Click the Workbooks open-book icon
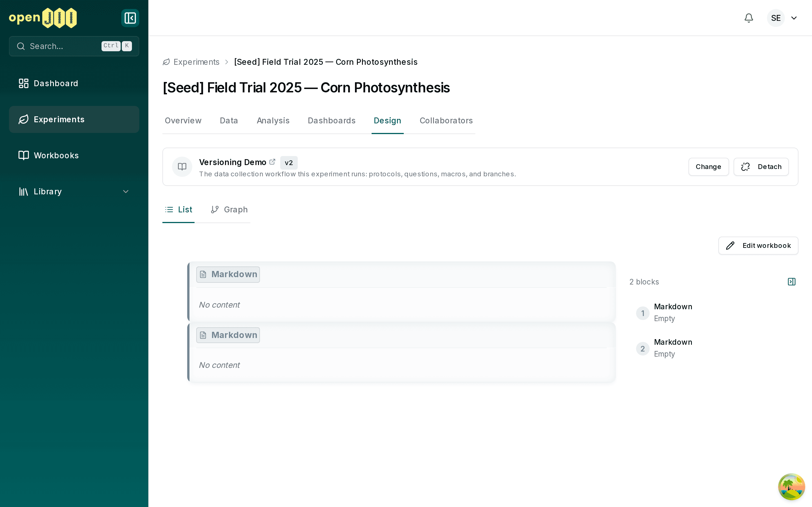 [x=23, y=155]
